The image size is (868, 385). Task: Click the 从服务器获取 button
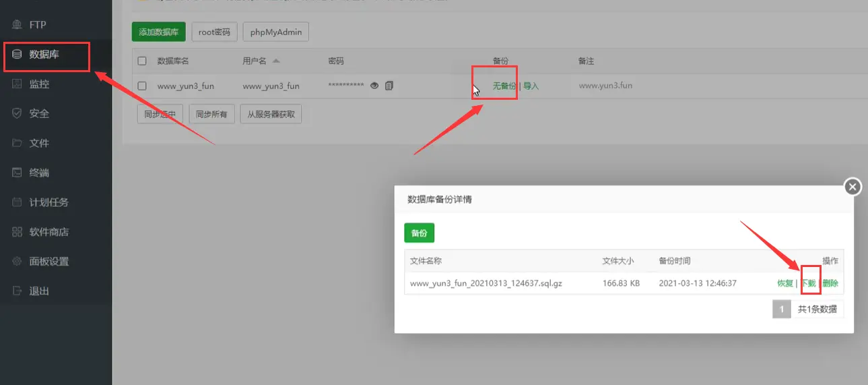pos(271,114)
